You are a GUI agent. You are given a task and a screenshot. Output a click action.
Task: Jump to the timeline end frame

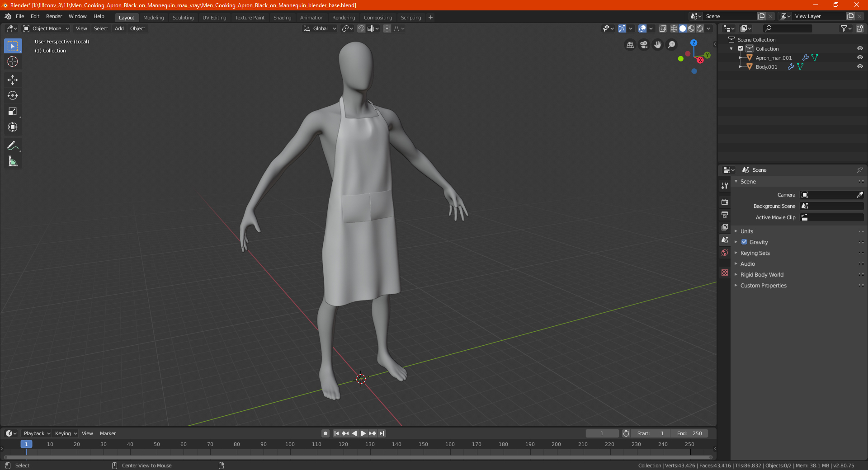coord(382,433)
